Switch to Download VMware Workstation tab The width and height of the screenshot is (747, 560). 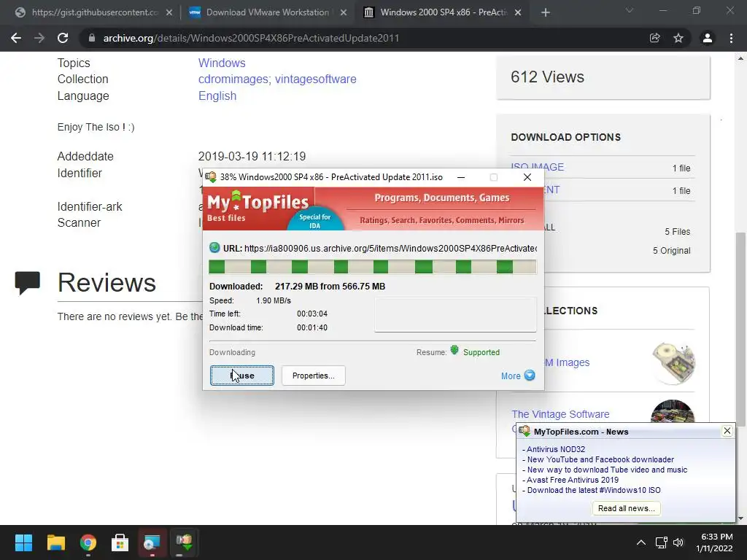pos(267,13)
